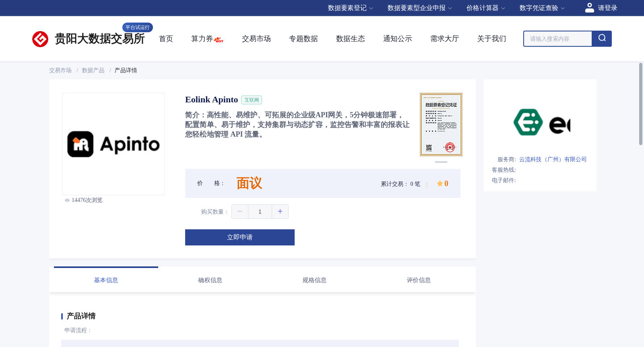This screenshot has width=644, height=347.
Task: Go to 首页 in navigation
Action: point(166,39)
